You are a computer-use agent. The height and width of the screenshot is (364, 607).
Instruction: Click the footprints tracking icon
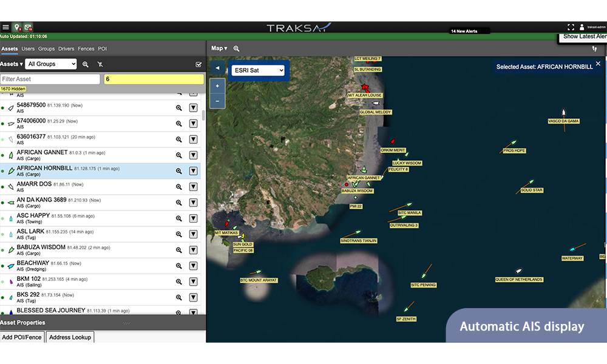pyautogui.click(x=594, y=49)
